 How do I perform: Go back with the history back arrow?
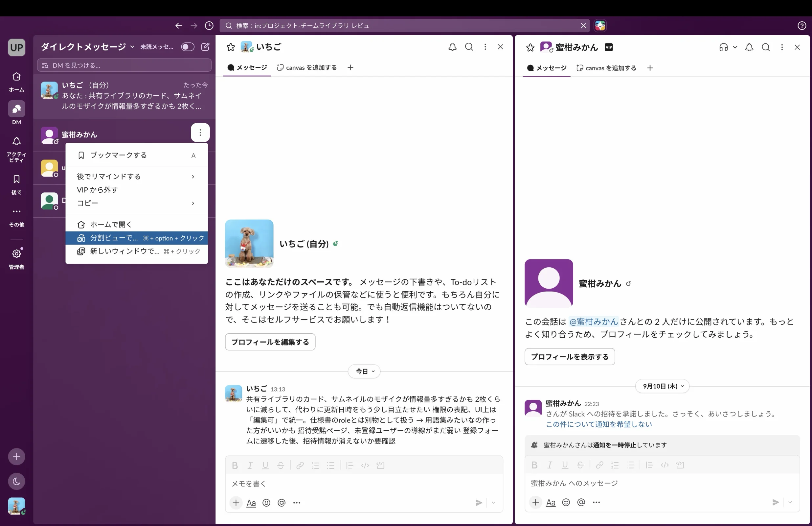tap(178, 26)
